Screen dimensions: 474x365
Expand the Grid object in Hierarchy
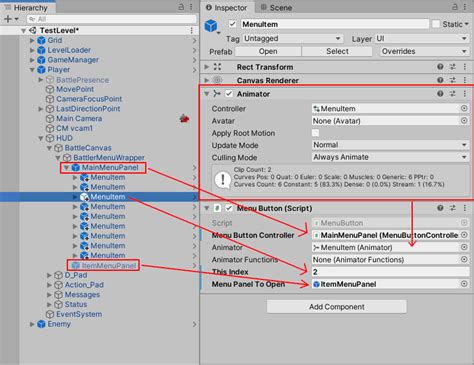pyautogui.click(x=32, y=40)
